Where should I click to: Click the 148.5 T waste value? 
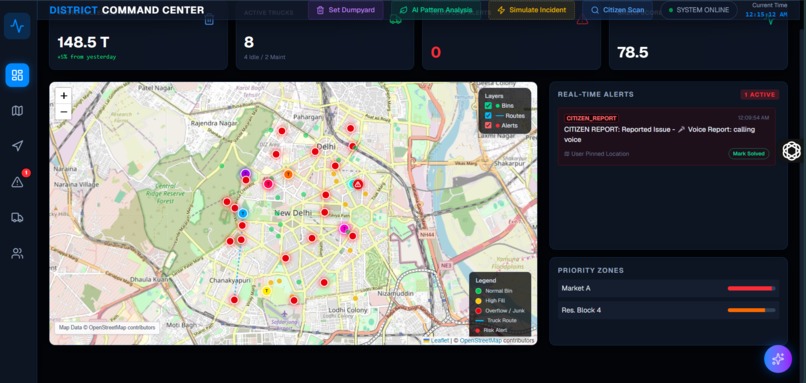pos(83,42)
